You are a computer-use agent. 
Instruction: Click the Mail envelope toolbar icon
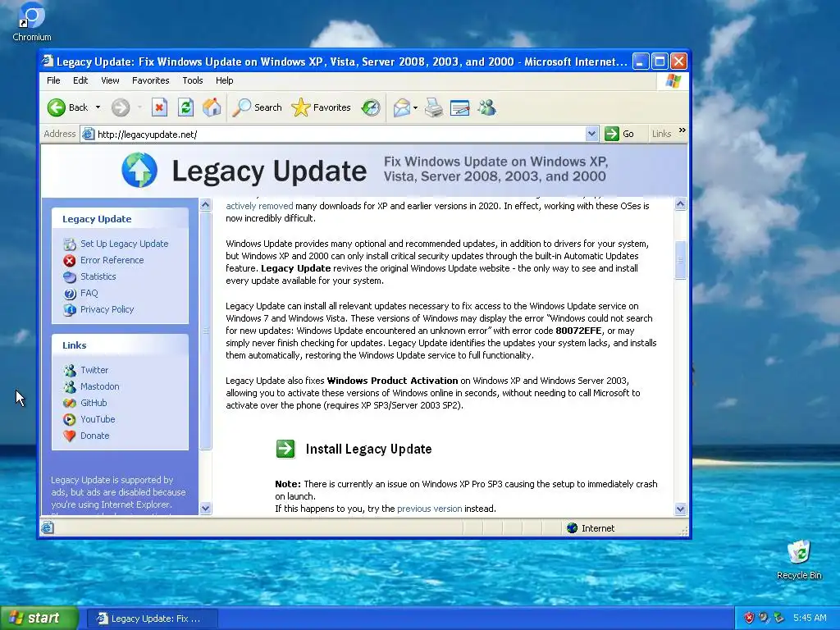click(x=401, y=107)
